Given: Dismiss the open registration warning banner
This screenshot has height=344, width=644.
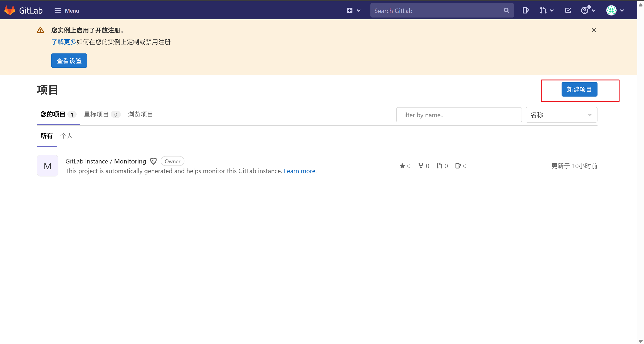Looking at the screenshot, I should pyautogui.click(x=594, y=30).
